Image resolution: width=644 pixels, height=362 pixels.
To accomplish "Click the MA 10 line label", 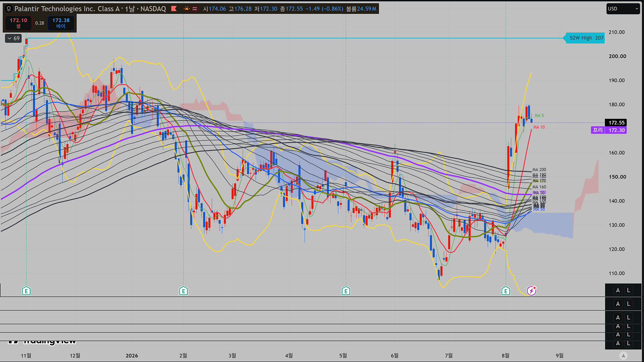I will point(539,127).
